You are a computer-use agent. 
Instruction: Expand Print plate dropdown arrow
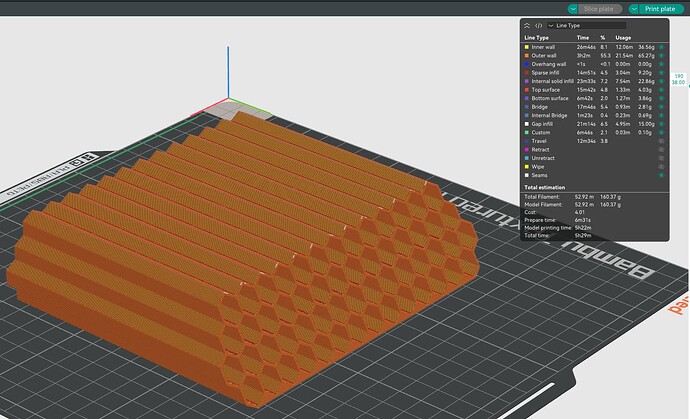tap(634, 9)
